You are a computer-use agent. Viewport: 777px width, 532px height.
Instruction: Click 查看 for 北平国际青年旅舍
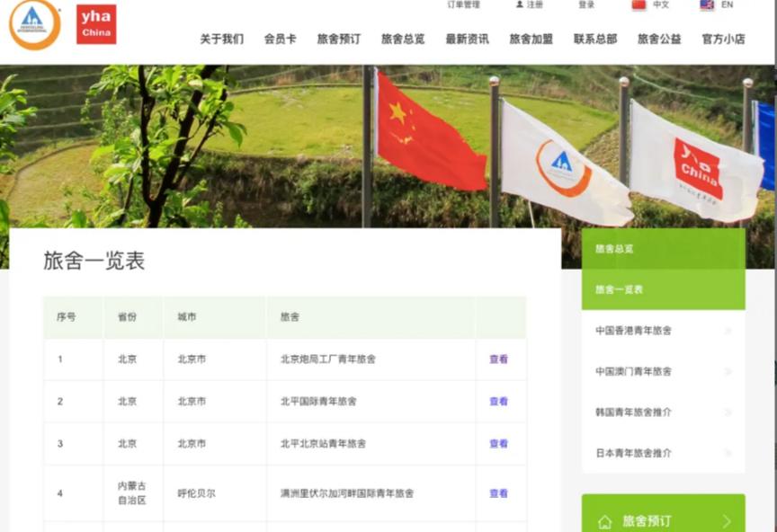[x=498, y=401]
